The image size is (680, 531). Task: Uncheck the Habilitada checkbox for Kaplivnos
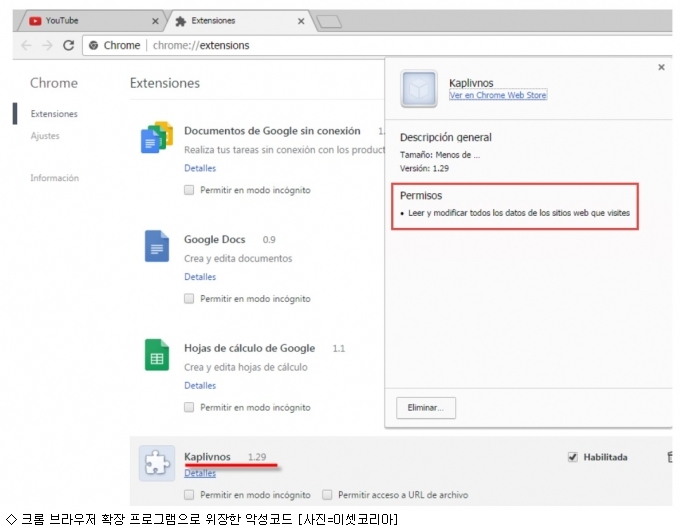coord(572,457)
